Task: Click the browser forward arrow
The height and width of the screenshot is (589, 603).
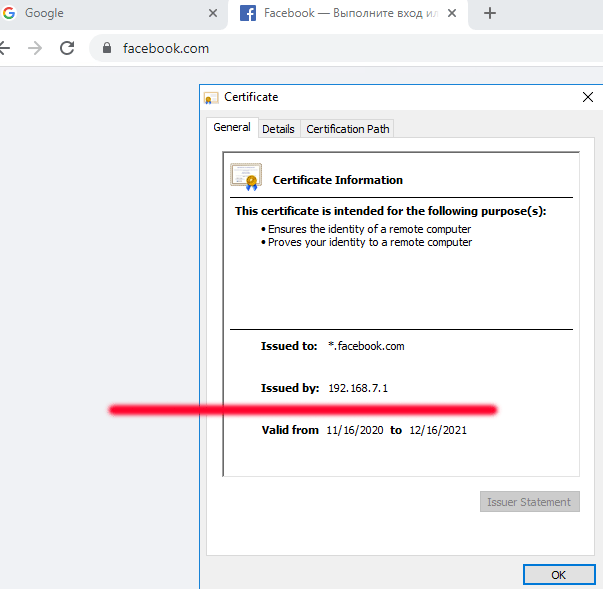Action: point(35,48)
